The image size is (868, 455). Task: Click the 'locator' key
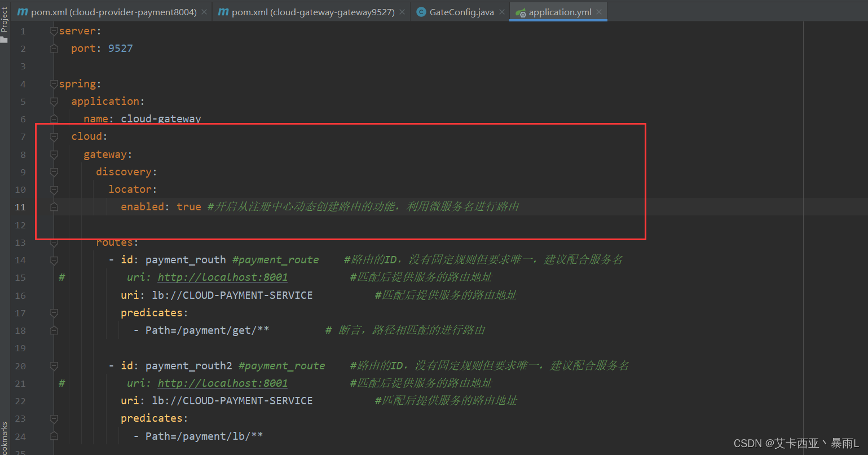[130, 189]
